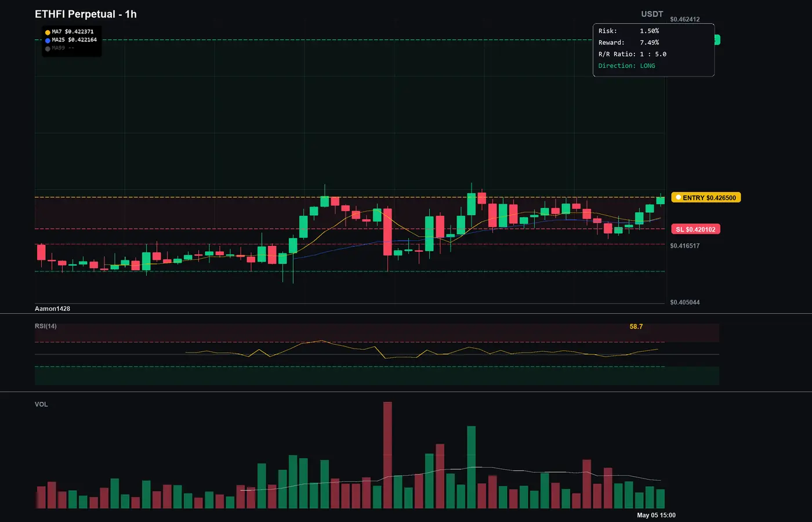Click the yellow MA7 legend dot
The width and height of the screenshot is (812, 522).
pos(48,32)
